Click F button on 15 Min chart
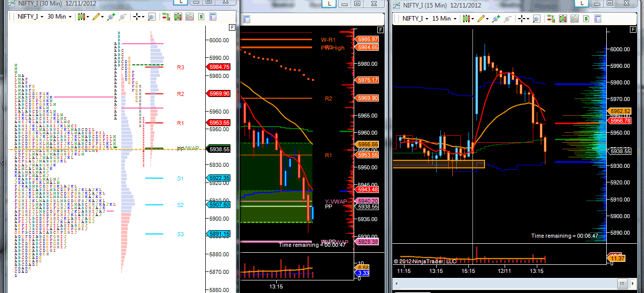Screen dimensions: 644x293 (x=633, y=29)
